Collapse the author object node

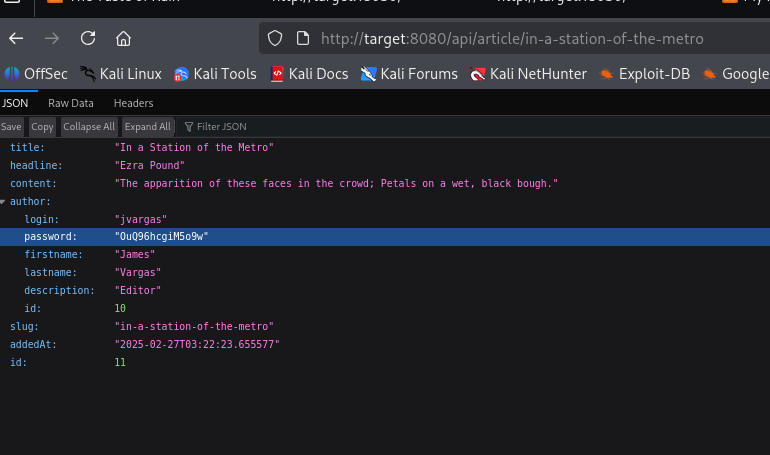3,202
